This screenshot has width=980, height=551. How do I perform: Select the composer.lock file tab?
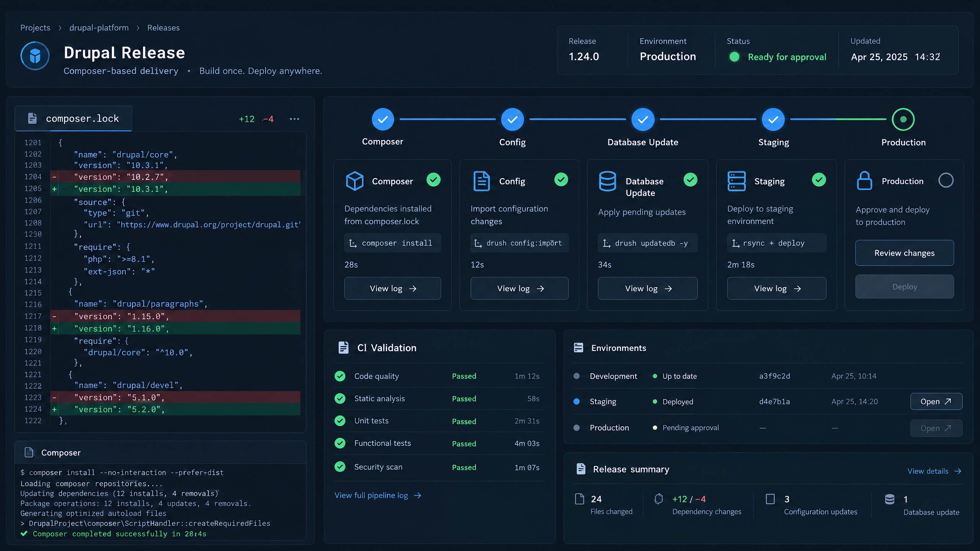73,119
